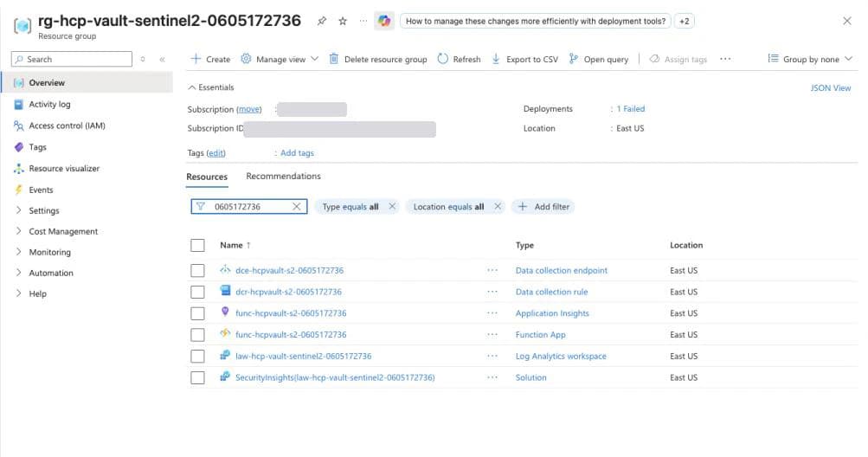
Task: Click the Tags edit link
Action: (x=215, y=153)
